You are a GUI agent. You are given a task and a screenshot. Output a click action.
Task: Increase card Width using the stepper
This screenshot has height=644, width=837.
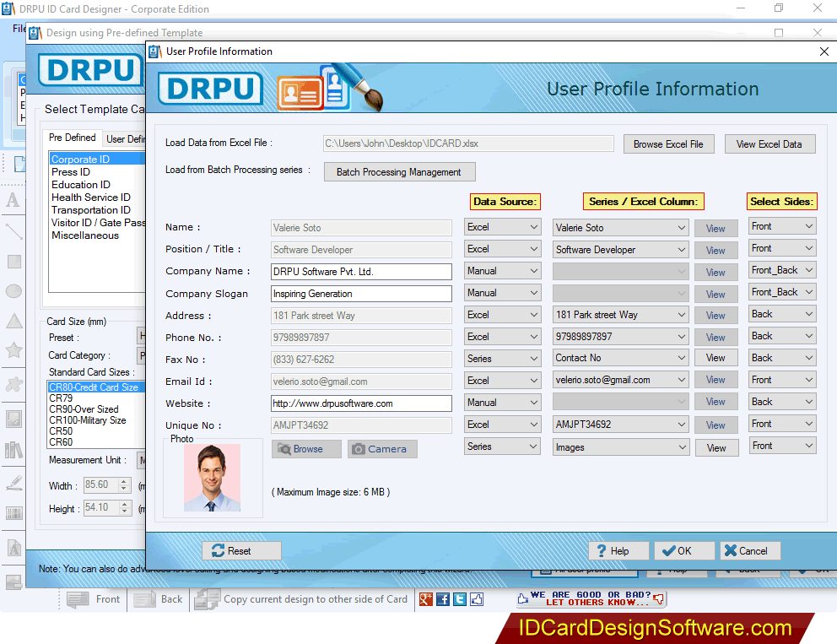click(123, 482)
